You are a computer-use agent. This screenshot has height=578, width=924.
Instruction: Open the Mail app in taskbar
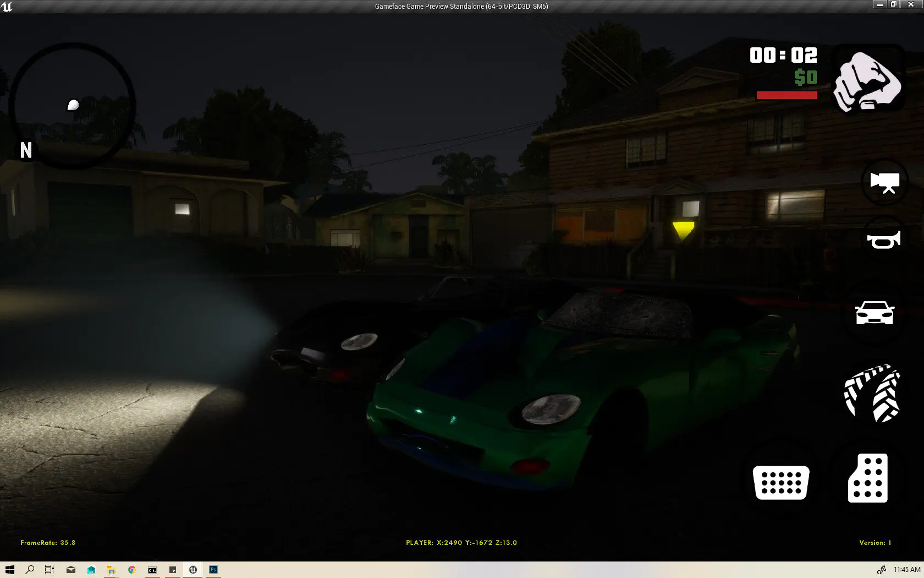(x=71, y=570)
